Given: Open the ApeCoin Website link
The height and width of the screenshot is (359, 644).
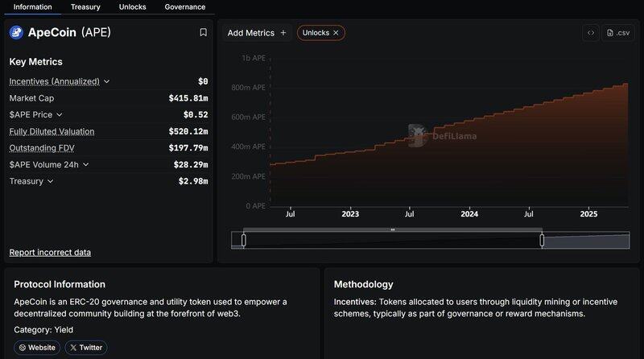Looking at the screenshot, I should pyautogui.click(x=37, y=348).
